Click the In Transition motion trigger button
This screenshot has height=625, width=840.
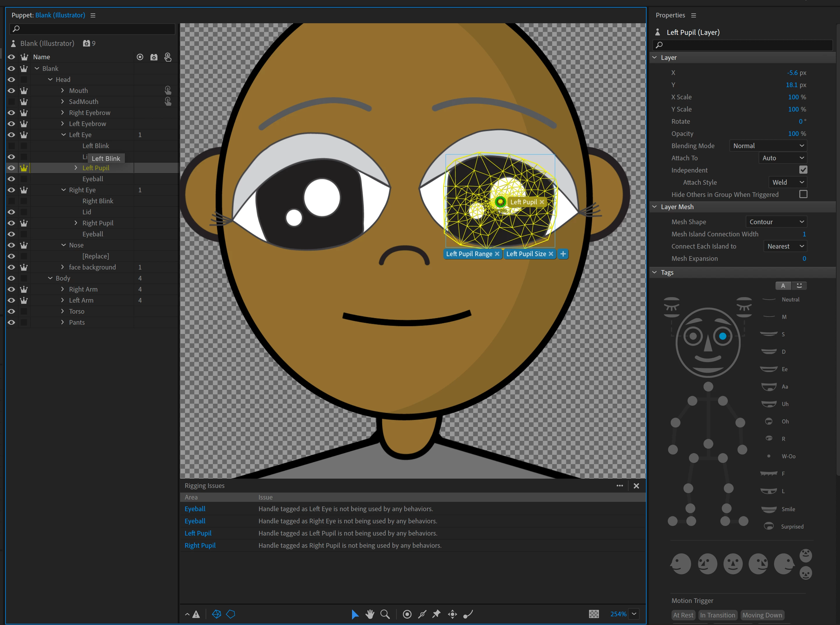[x=717, y=615]
